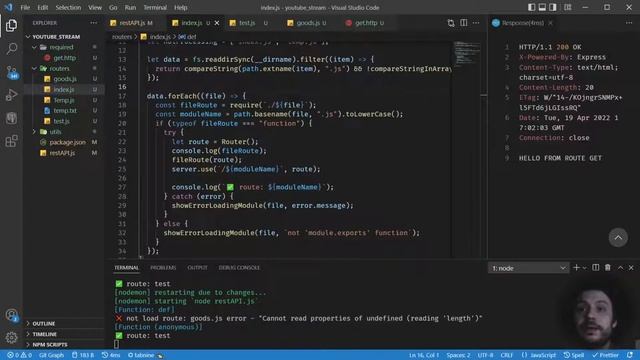Viewport: 640px width, 360px height.
Task: Toggle the primary side bar layout icon
Action: click(531, 7)
